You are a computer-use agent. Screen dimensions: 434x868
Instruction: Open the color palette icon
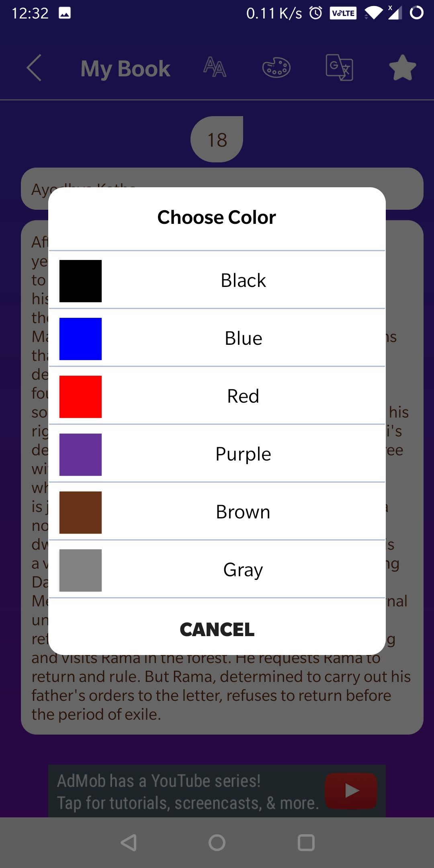point(276,68)
